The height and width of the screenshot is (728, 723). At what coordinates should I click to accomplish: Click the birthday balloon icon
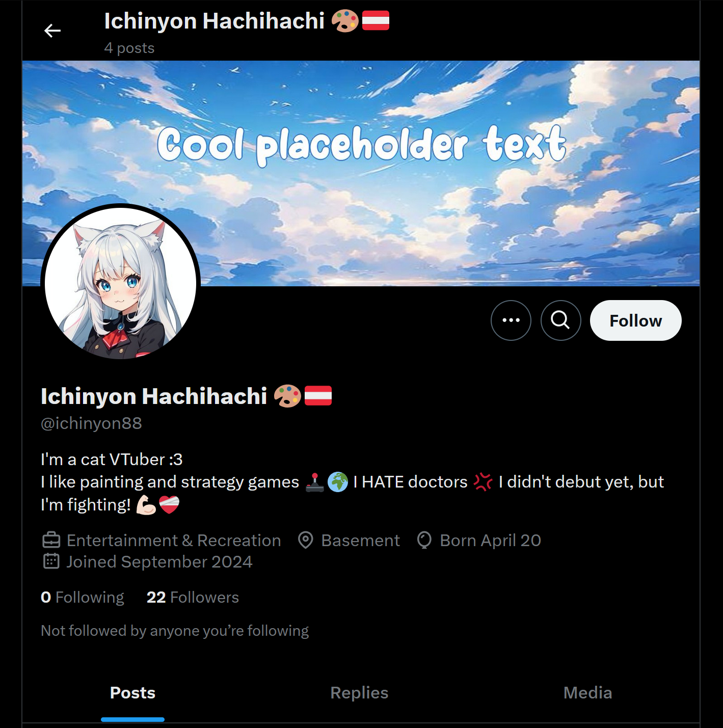click(424, 540)
